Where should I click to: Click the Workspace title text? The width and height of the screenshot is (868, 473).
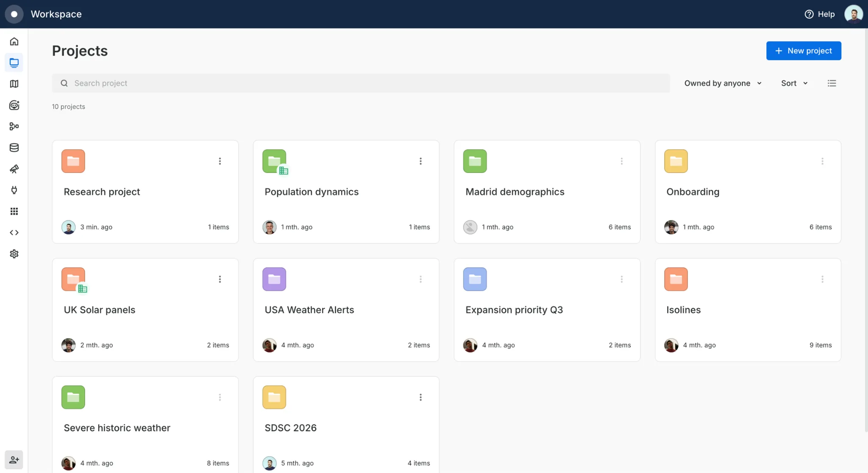pos(56,14)
